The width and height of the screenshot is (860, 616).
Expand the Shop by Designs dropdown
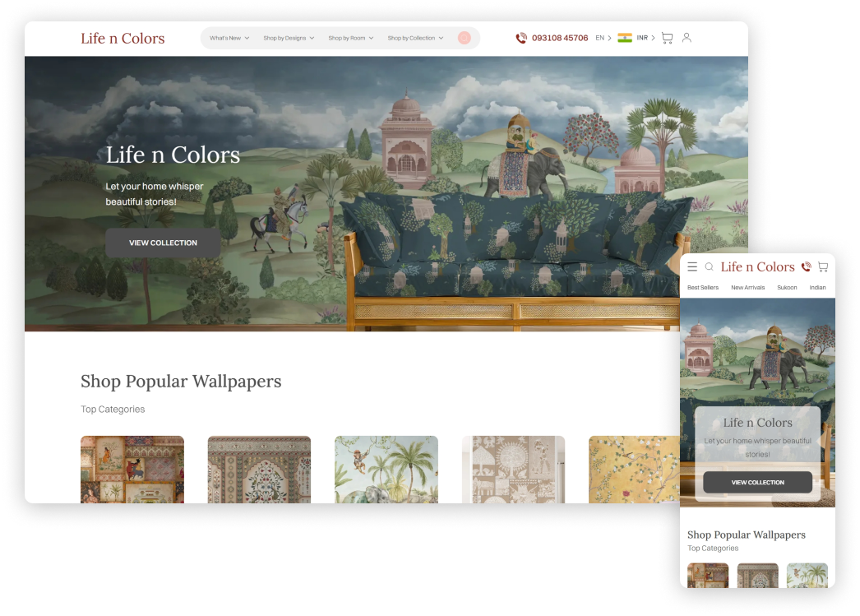click(289, 38)
